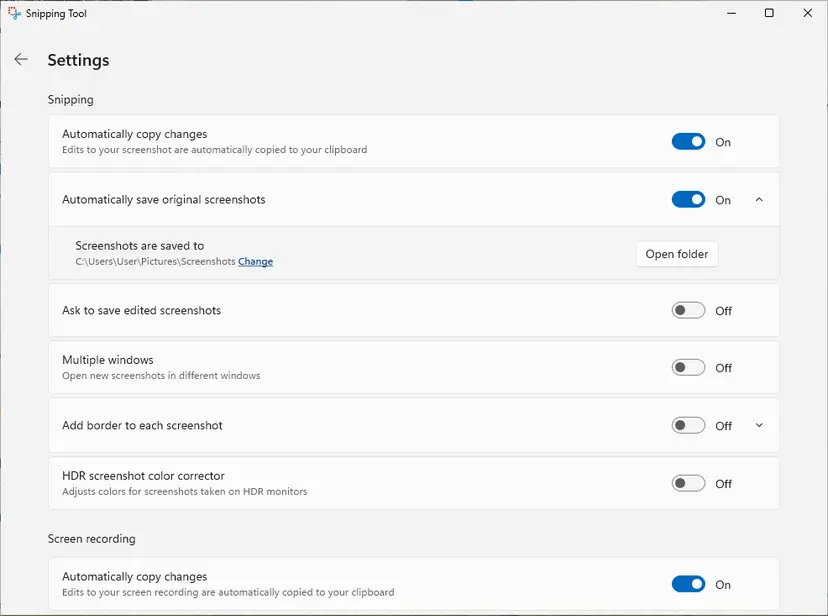Click 'Edits to your screen recording' description

coord(228,592)
